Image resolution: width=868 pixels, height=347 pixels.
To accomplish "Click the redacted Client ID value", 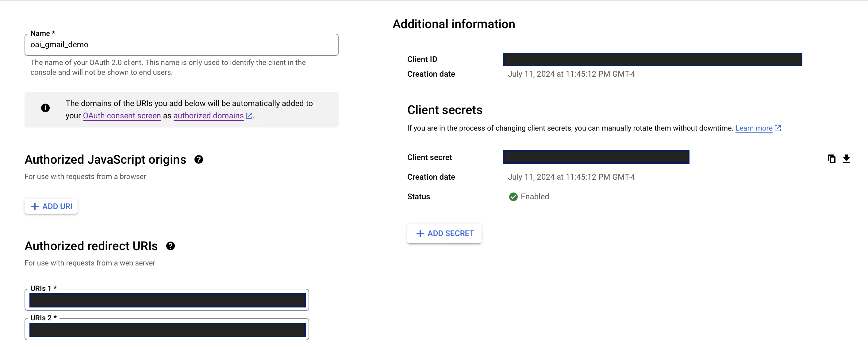I will coord(652,59).
